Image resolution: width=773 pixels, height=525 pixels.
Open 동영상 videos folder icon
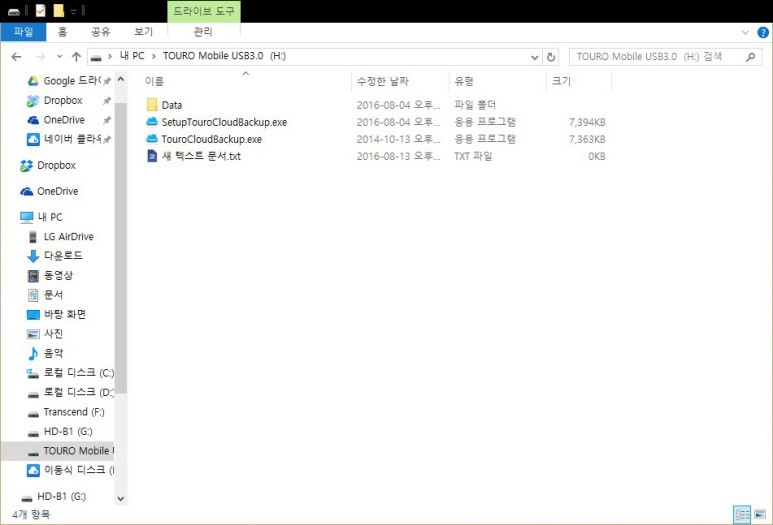33,276
